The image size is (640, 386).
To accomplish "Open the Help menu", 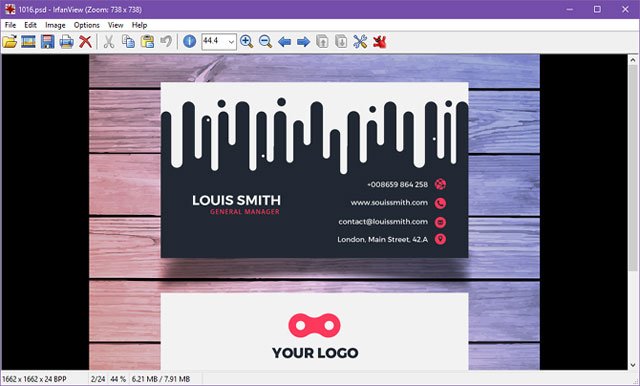I will 139,25.
